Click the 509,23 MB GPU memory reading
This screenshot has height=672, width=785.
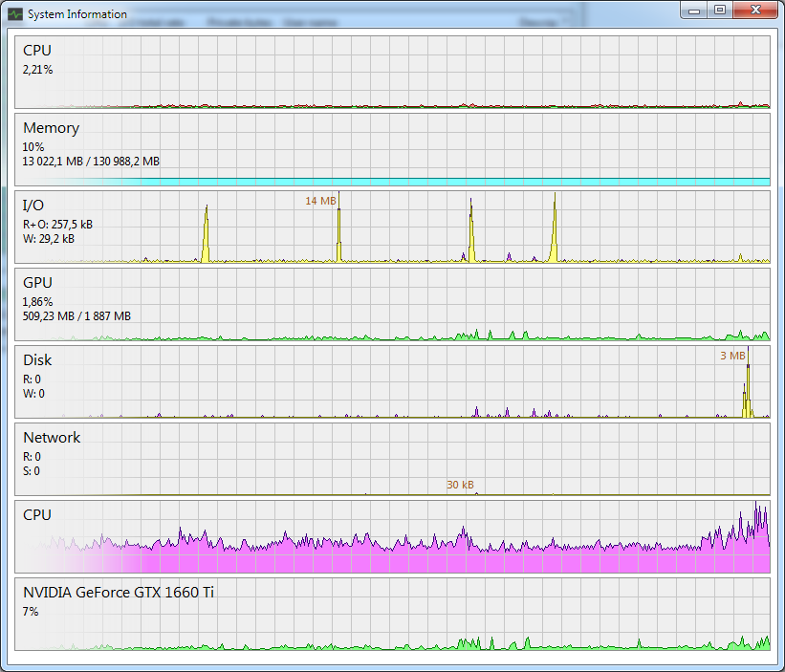click(76, 315)
